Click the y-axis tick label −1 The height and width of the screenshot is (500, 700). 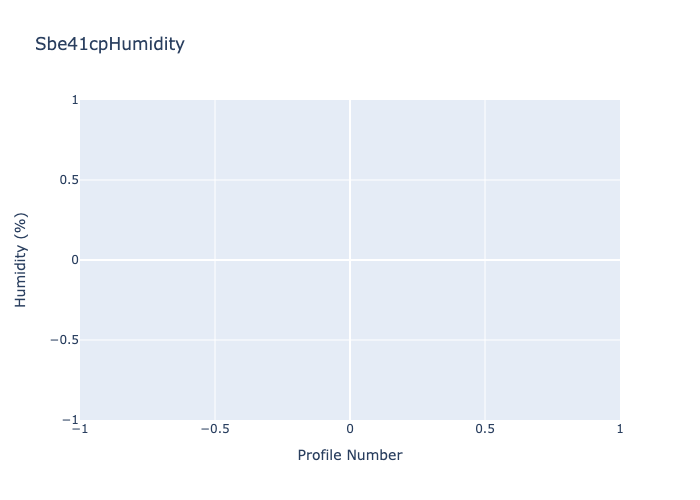pyautogui.click(x=69, y=420)
